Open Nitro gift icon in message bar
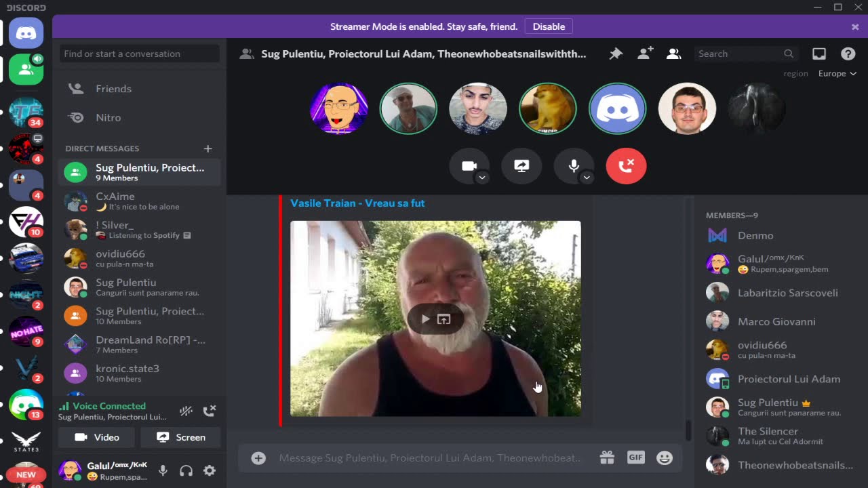This screenshot has width=868, height=488. tap(607, 458)
